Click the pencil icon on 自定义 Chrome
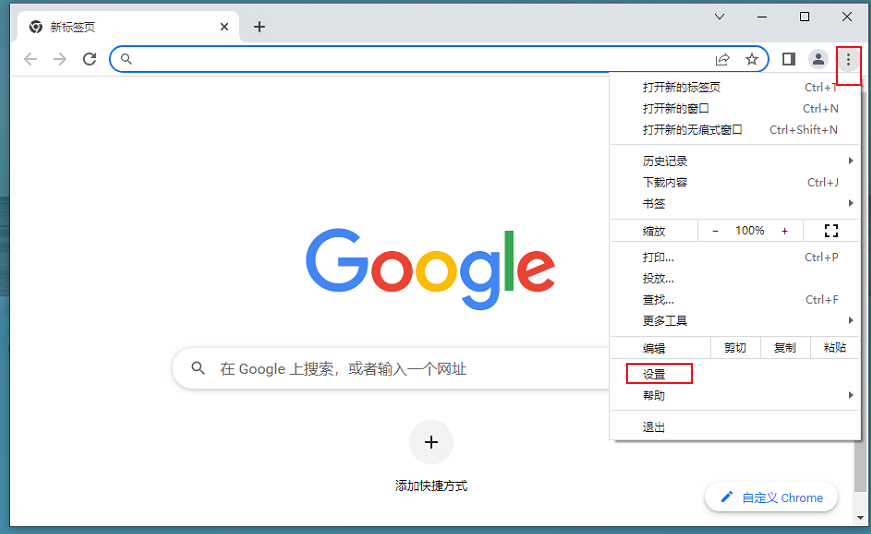This screenshot has width=871, height=534. (x=727, y=497)
